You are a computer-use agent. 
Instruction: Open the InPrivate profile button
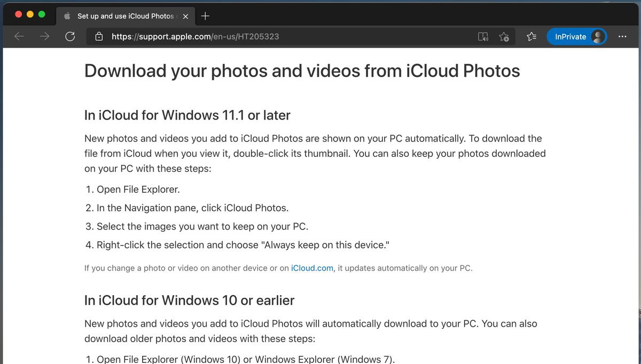[577, 36]
